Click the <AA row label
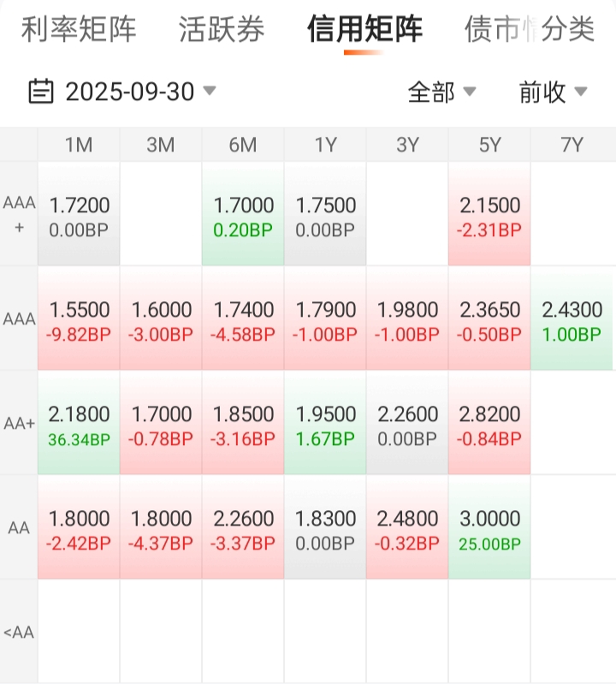616x684 pixels. (19, 633)
